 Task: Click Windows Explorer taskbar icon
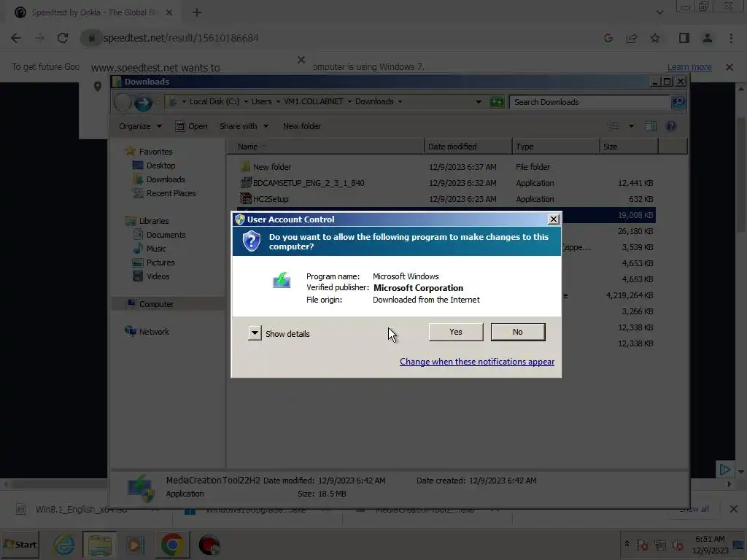(99, 545)
